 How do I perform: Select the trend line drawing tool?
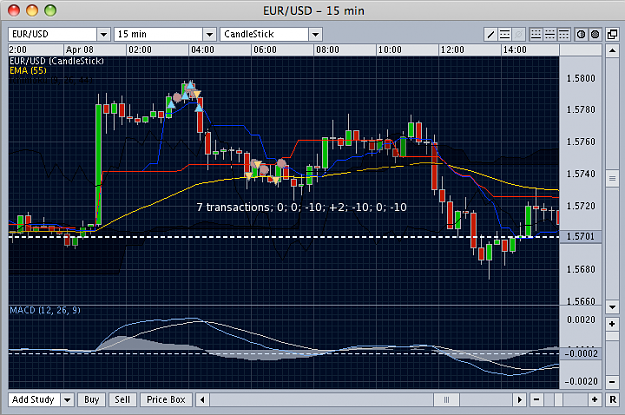(x=491, y=35)
